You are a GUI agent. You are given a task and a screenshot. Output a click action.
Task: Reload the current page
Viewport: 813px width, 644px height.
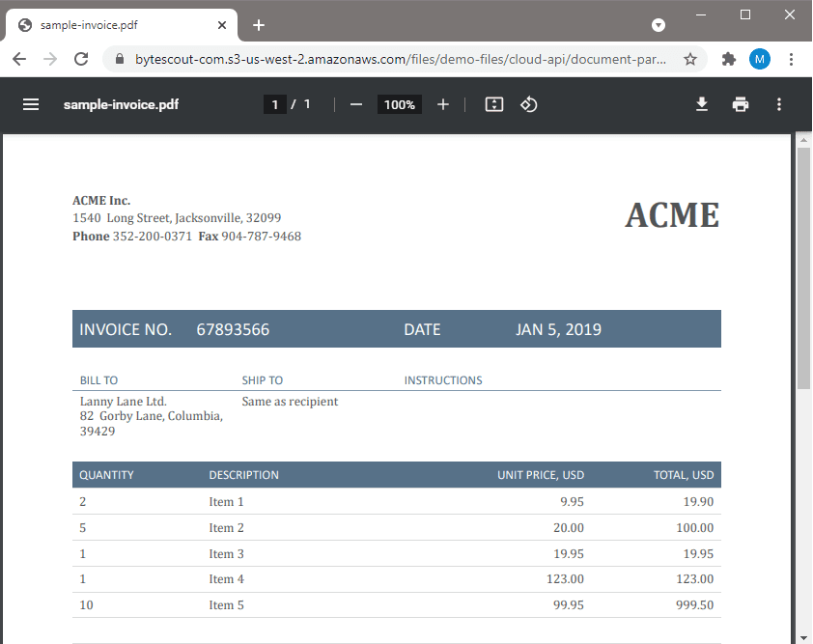tap(81, 59)
